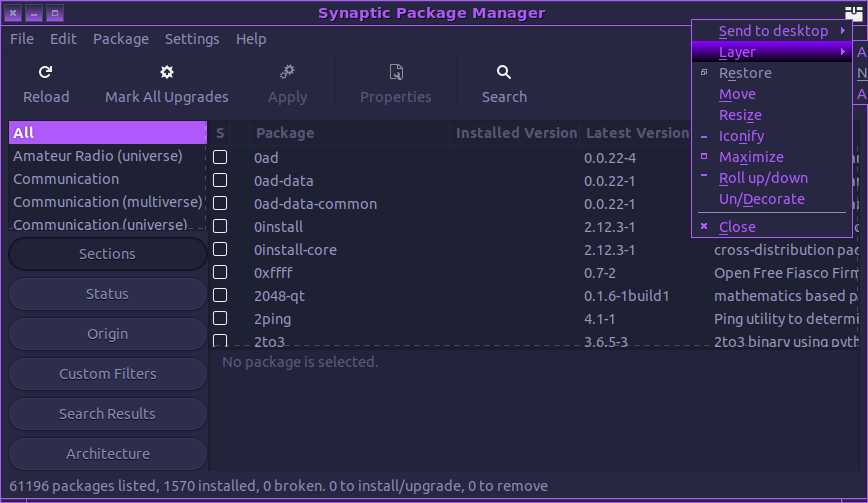The height and width of the screenshot is (503, 868).
Task: Mark the 0install-core package checkbox
Action: tap(220, 250)
